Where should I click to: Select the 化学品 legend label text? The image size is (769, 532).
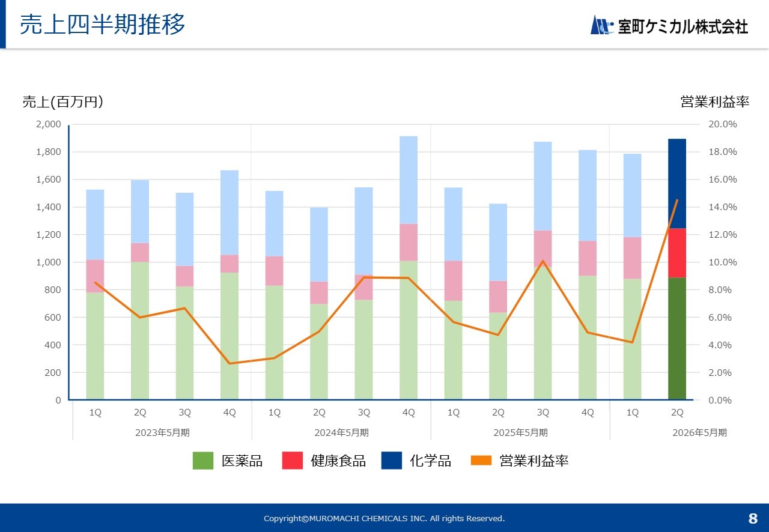430,461
